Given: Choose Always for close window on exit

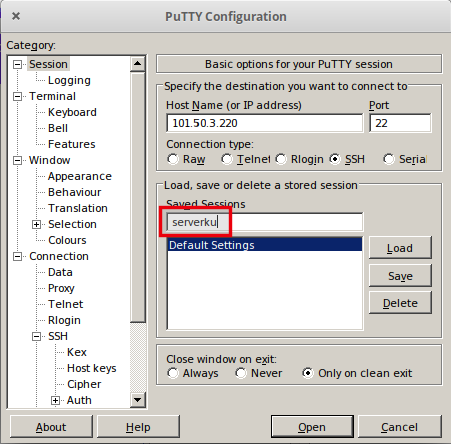Looking at the screenshot, I should pos(173,373).
